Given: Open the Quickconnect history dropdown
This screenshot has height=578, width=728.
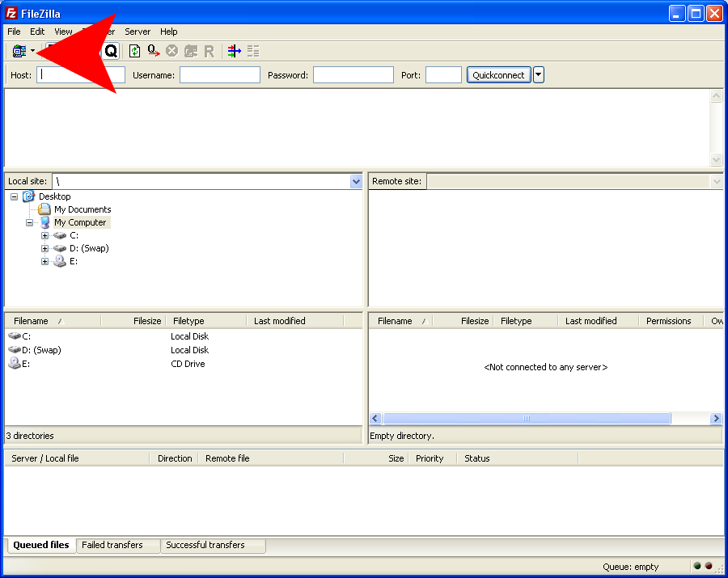Looking at the screenshot, I should [539, 74].
